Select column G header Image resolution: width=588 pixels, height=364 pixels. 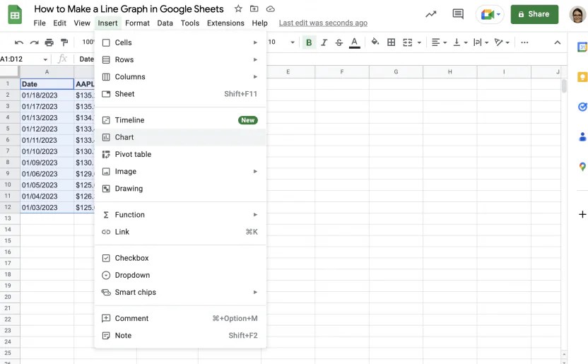tap(396, 71)
